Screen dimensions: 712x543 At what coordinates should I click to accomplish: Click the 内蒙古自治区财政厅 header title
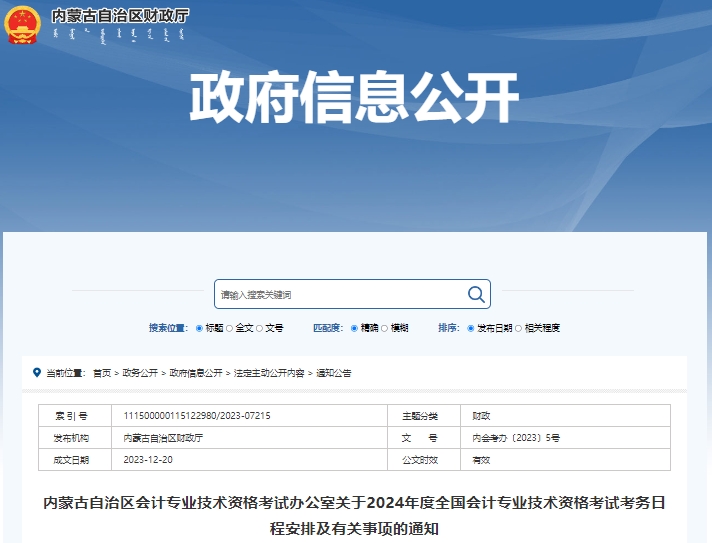tap(120, 16)
